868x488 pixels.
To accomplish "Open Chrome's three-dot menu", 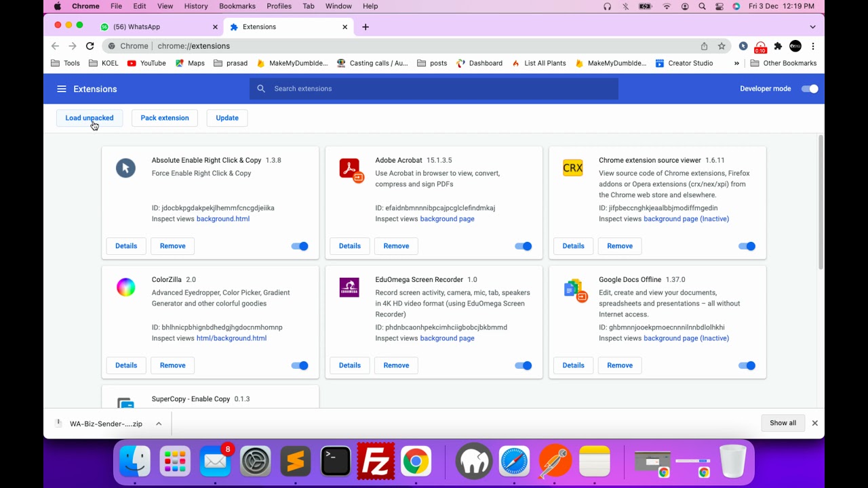I will click(812, 46).
